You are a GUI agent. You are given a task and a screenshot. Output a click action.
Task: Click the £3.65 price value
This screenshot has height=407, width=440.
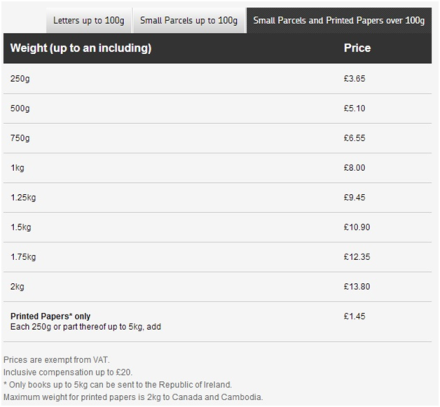[x=354, y=79]
